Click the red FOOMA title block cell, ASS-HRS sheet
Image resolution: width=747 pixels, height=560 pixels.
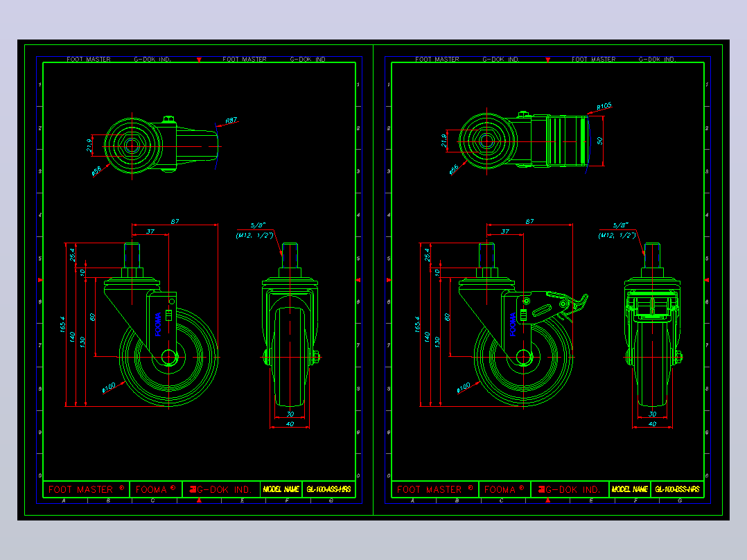click(156, 489)
